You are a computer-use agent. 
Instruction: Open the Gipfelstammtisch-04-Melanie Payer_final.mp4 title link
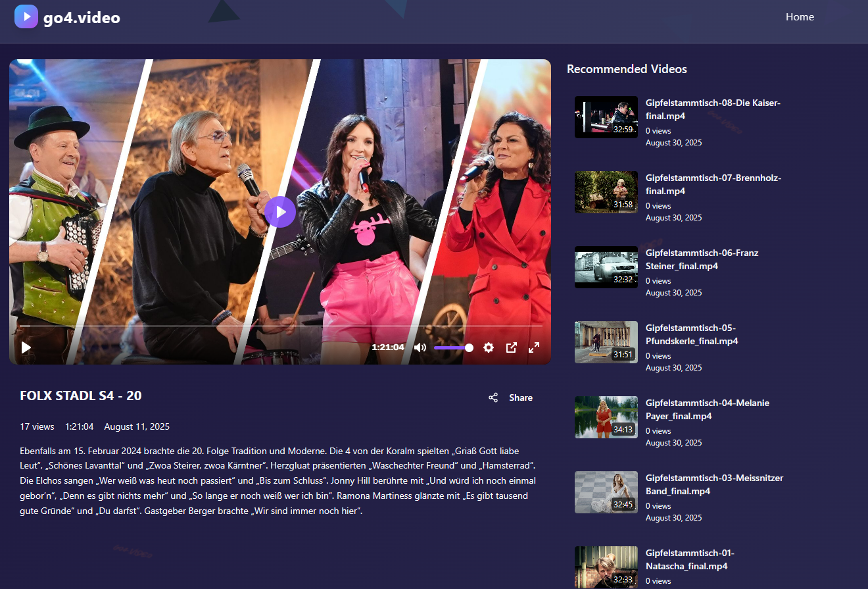708,409
